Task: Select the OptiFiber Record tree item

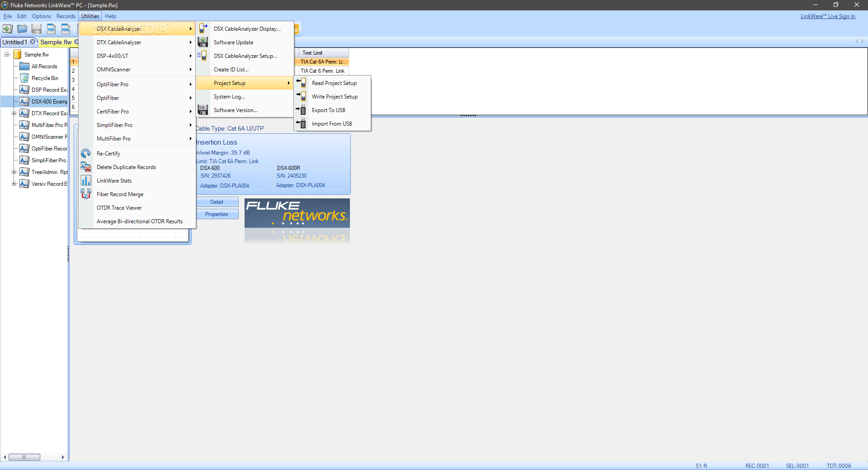Action: pyautogui.click(x=49, y=148)
